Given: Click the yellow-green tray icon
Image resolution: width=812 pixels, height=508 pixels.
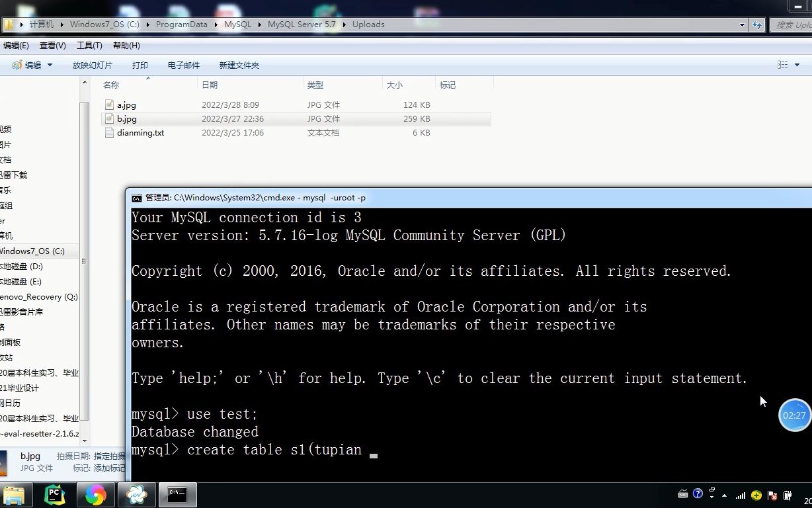Looking at the screenshot, I should (756, 495).
